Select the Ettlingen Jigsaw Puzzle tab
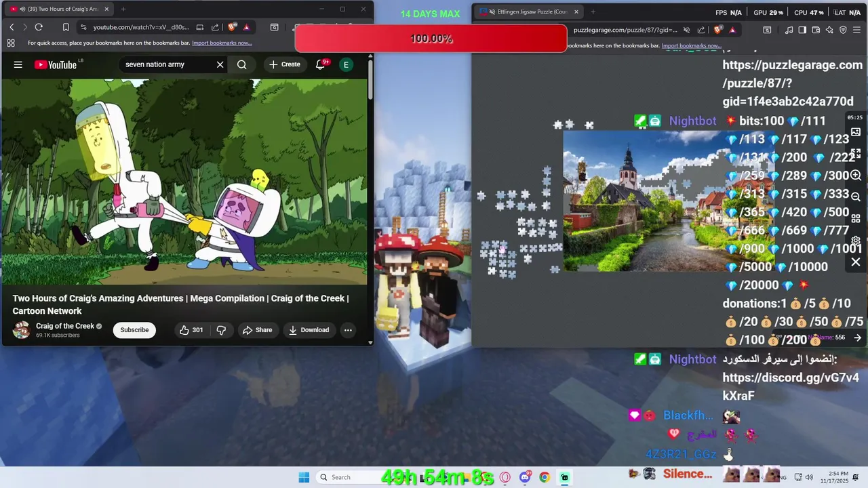The image size is (868, 488). pos(529,12)
